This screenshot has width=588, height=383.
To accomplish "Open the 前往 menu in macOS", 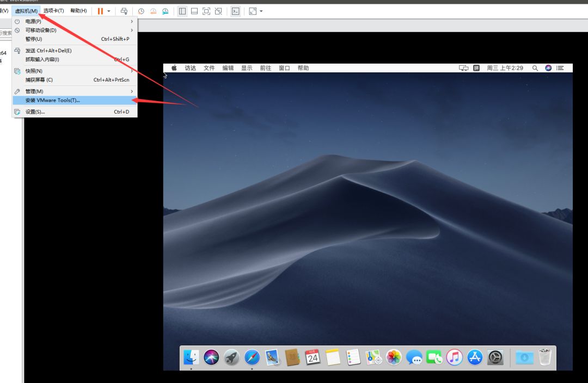I will coord(266,68).
